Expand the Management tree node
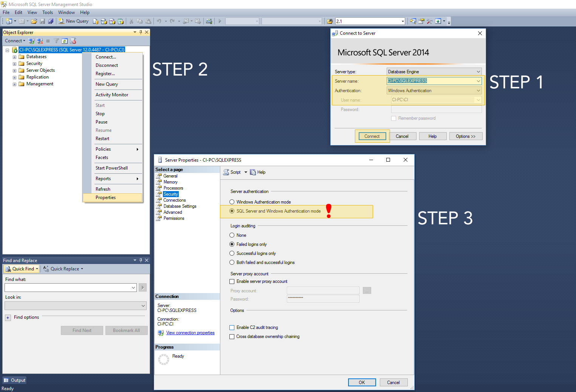576x392 pixels. (14, 84)
